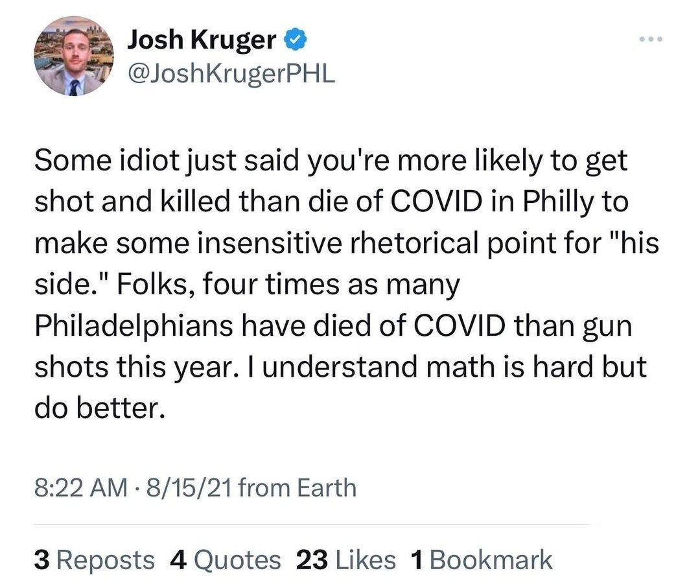Screen dimensions: 700x588
Task: Click the "from Earth" location label
Action: pyautogui.click(x=297, y=487)
